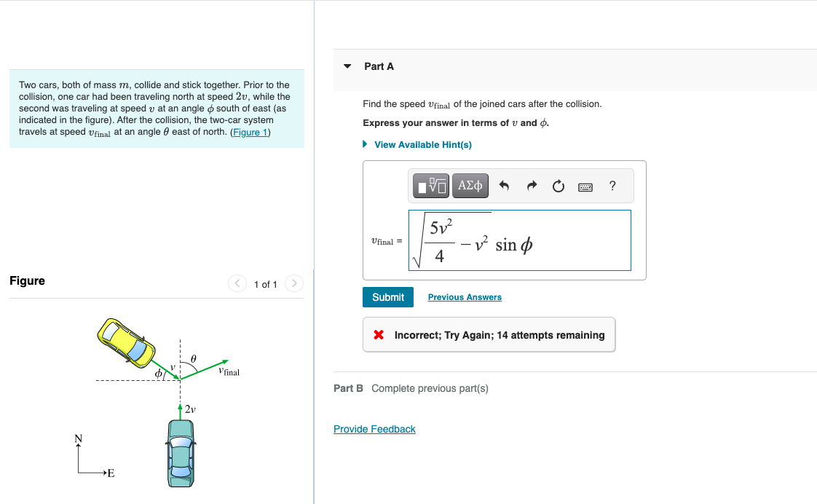Submit the answer for Part A
This screenshot has height=504, width=817.
pos(387,297)
